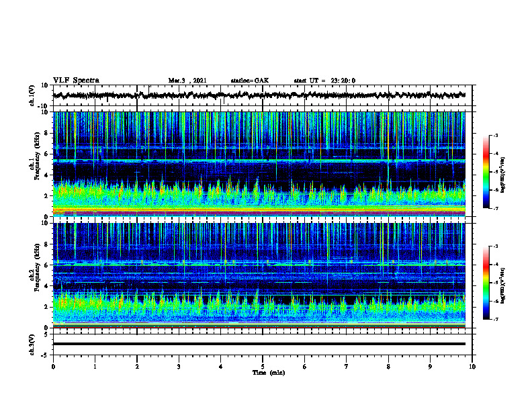Click the time axis tick label 1
This screenshot has height=411, width=532.
(95, 367)
